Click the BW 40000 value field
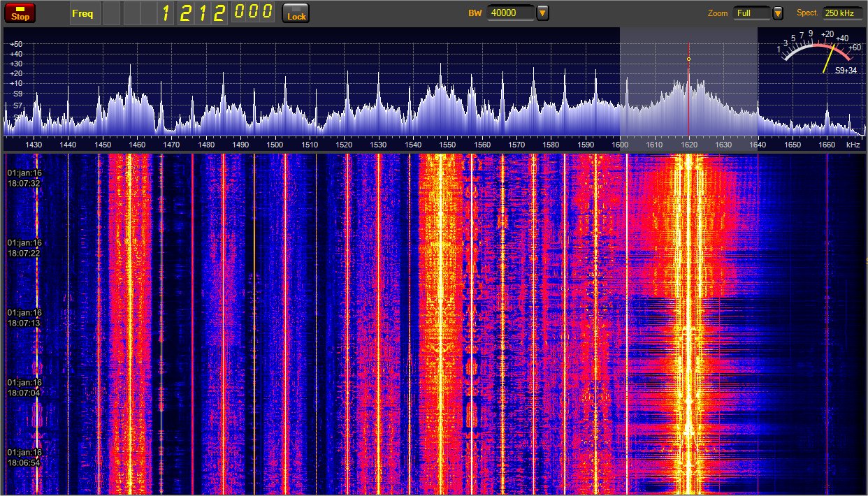 tap(510, 13)
